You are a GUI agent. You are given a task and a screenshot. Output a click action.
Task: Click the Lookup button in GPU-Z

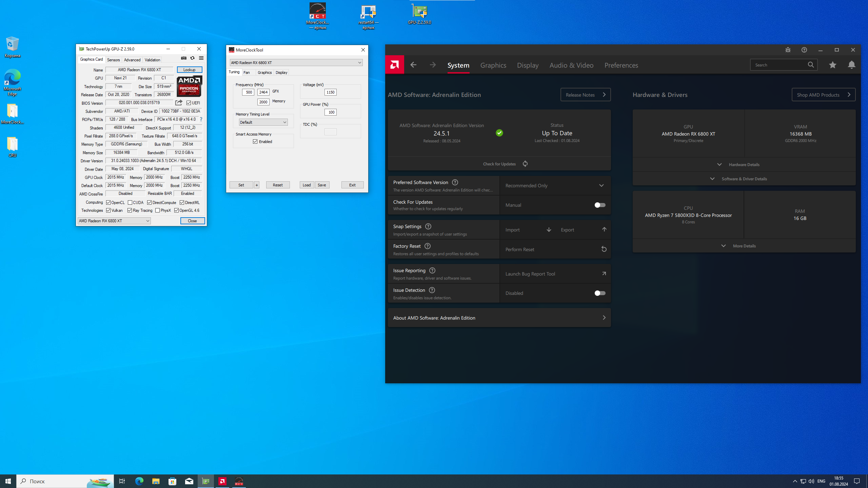[x=189, y=70]
